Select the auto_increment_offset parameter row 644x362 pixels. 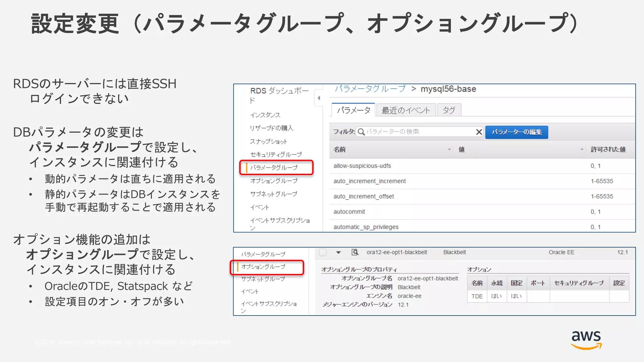coord(482,196)
